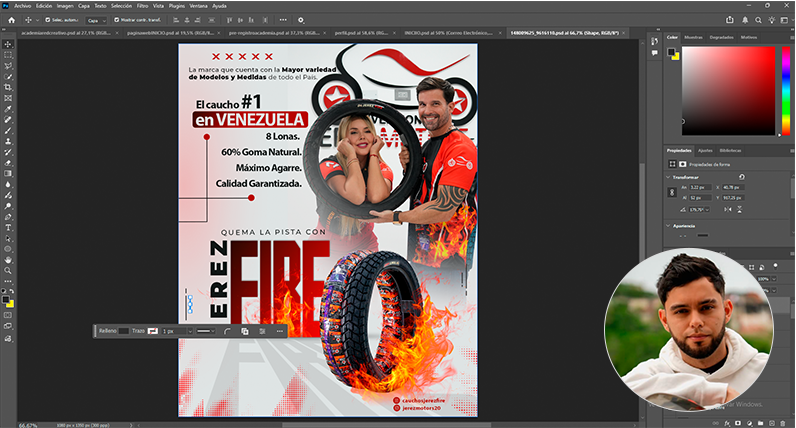The width and height of the screenshot is (796, 428).
Task: Select the Move tool in the toolbar
Action: coord(8,44)
